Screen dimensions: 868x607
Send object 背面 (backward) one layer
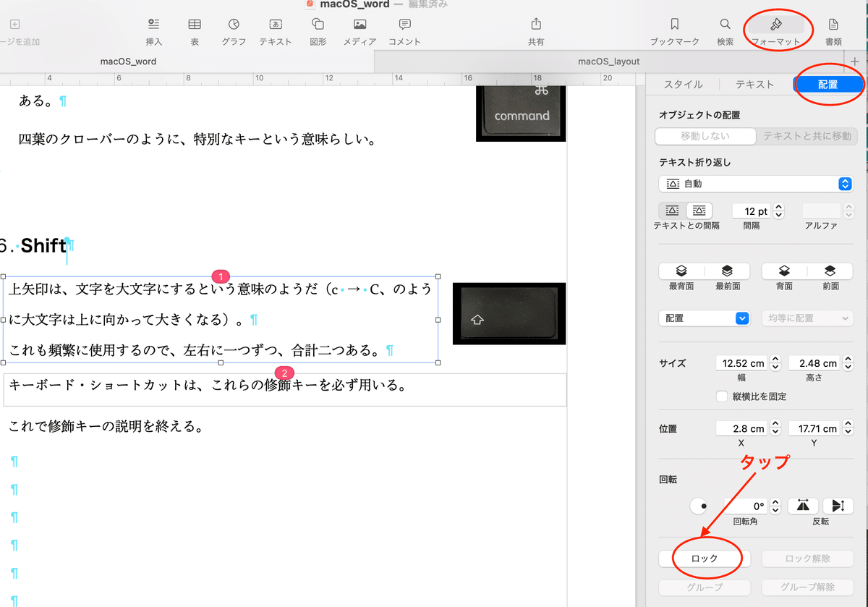(784, 271)
